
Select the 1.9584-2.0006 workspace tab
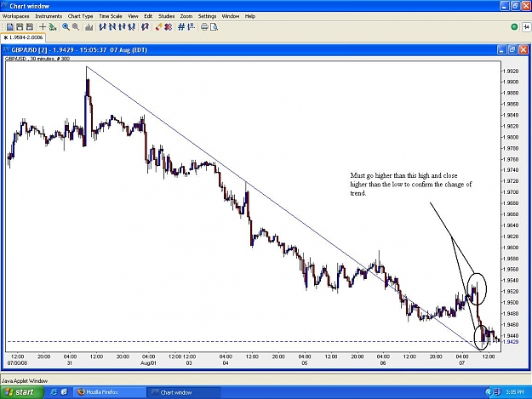(x=23, y=37)
